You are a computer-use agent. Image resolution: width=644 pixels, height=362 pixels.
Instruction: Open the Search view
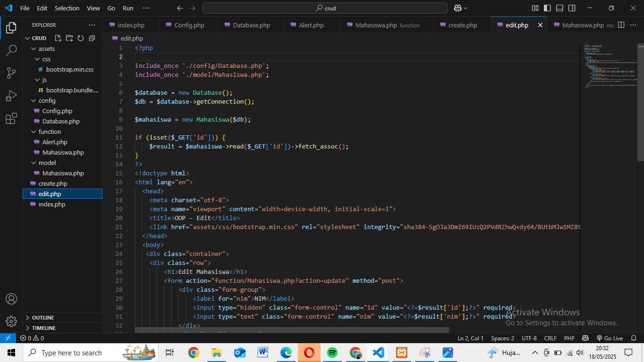coord(11,50)
